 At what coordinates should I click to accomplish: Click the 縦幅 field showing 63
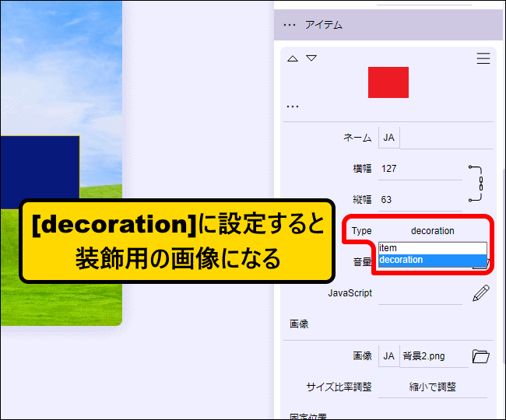click(420, 200)
